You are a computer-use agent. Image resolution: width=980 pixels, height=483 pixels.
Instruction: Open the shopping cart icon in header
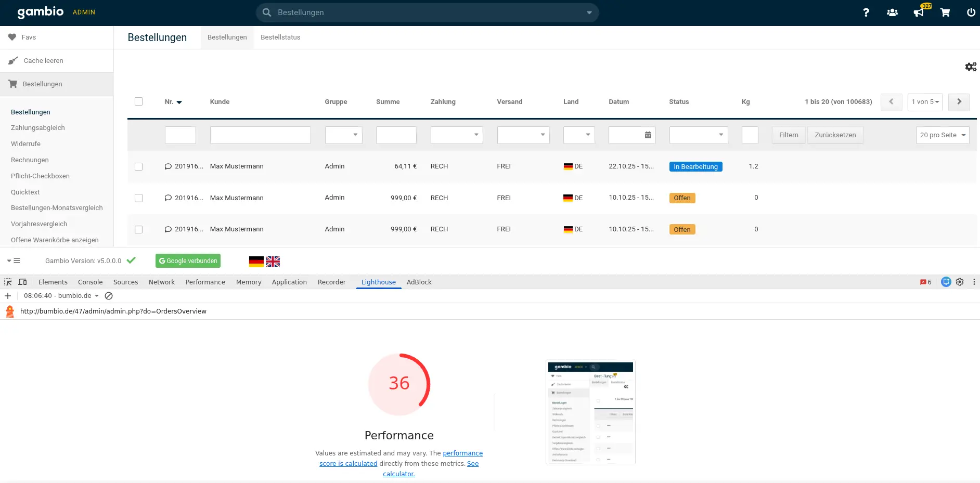[945, 12]
